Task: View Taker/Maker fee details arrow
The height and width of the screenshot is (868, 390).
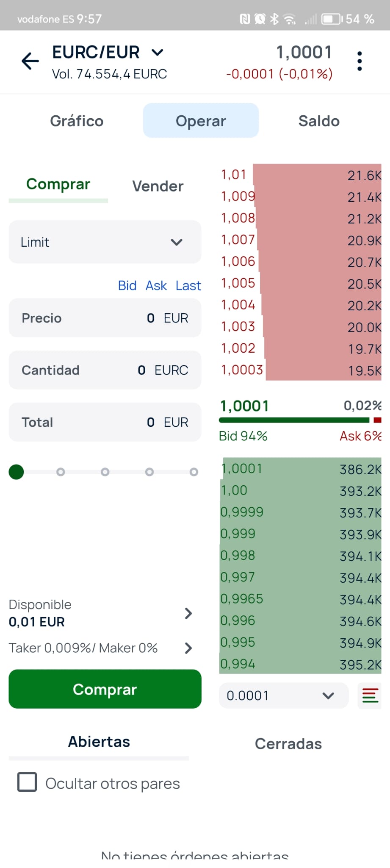Action: [188, 648]
